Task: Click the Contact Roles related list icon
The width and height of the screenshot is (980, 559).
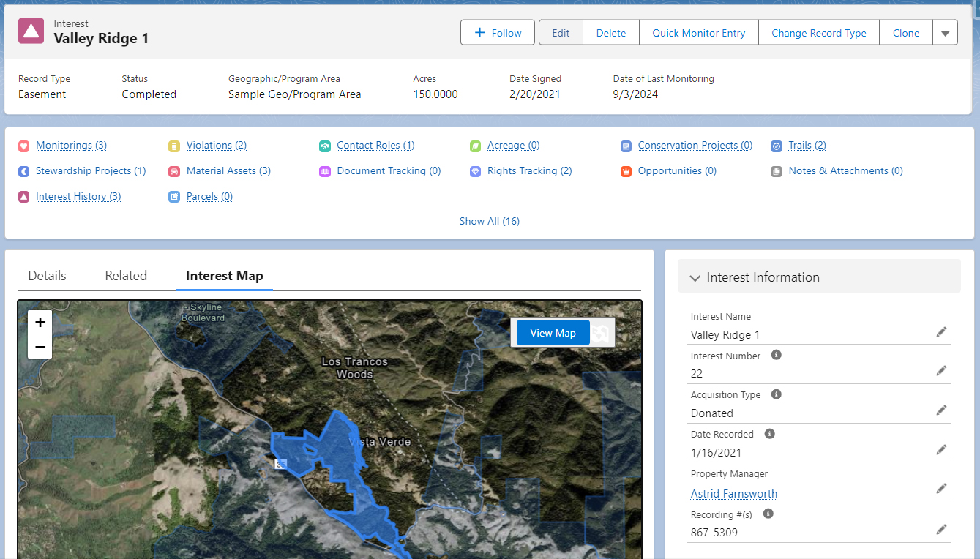Action: click(325, 146)
